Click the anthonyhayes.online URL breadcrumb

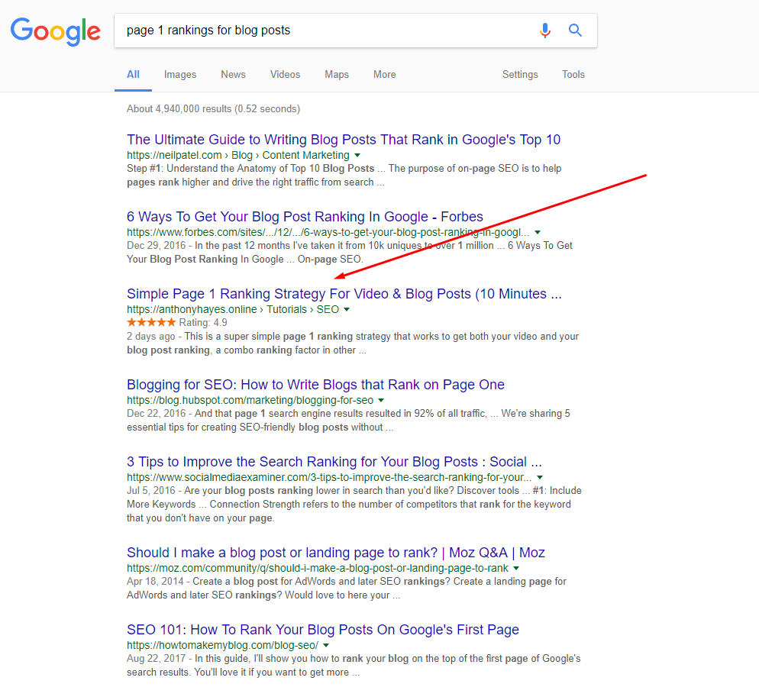tap(233, 310)
